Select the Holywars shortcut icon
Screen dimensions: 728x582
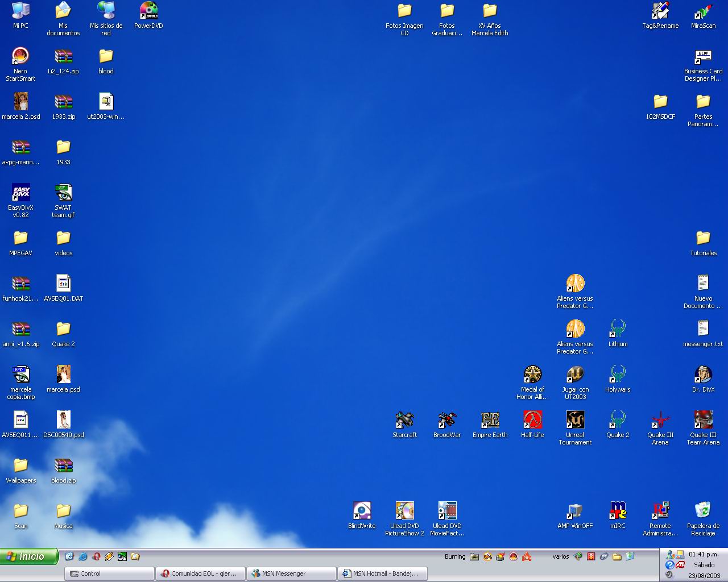pyautogui.click(x=618, y=374)
